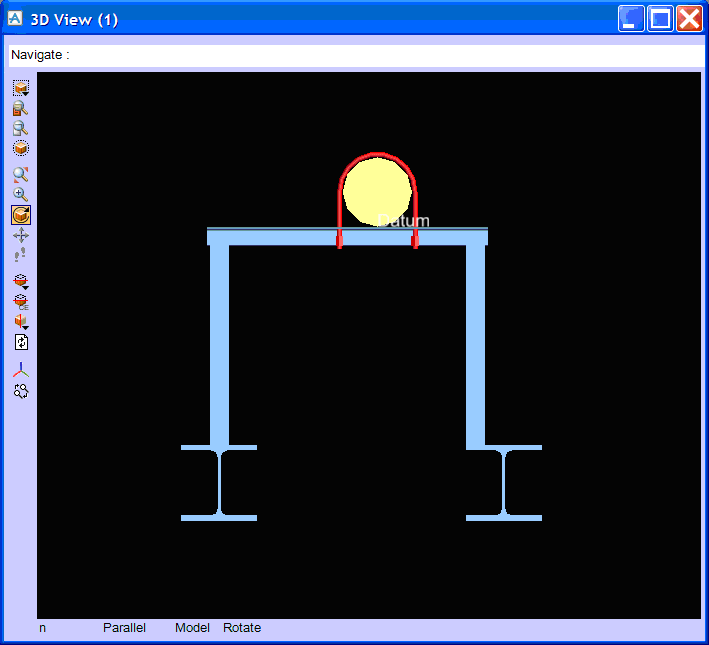Image resolution: width=709 pixels, height=645 pixels.
Task: Click the zoom in magnifier with plus
Action: 20,194
